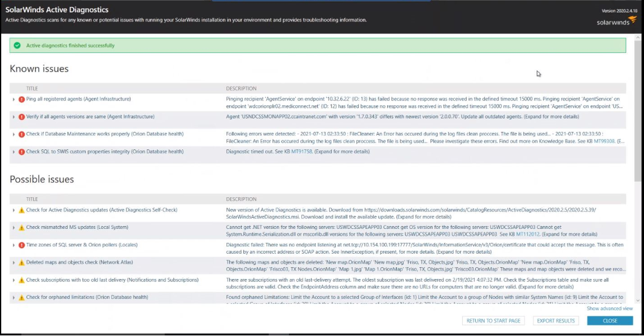Click warning icon for subscriptions last delivery
Image resolution: width=644 pixels, height=336 pixels.
coord(22,280)
